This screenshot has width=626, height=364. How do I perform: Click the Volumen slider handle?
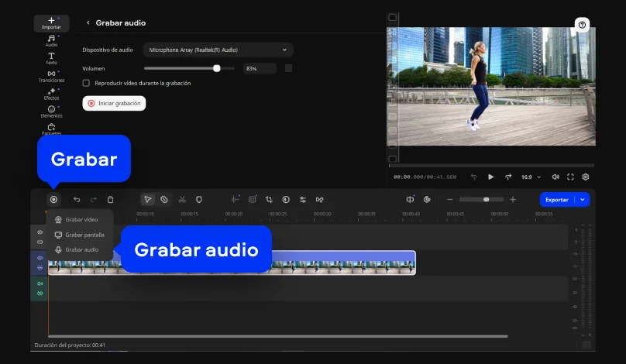click(x=217, y=68)
